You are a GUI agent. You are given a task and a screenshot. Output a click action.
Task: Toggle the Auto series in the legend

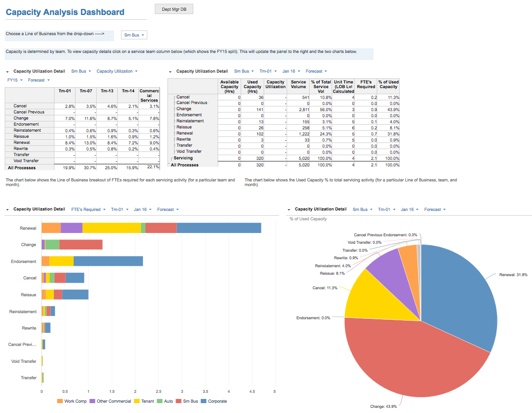click(x=160, y=401)
